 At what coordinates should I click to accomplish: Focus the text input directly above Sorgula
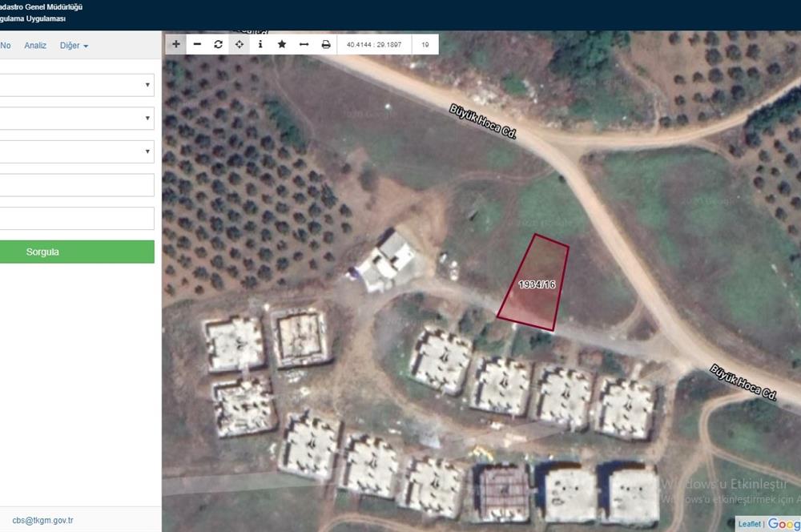tap(77, 219)
